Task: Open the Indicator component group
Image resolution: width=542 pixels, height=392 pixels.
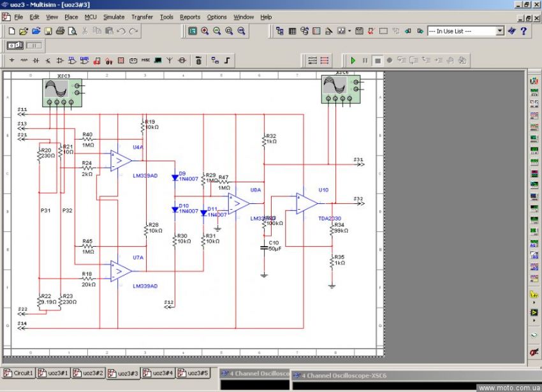Action: click(121, 61)
